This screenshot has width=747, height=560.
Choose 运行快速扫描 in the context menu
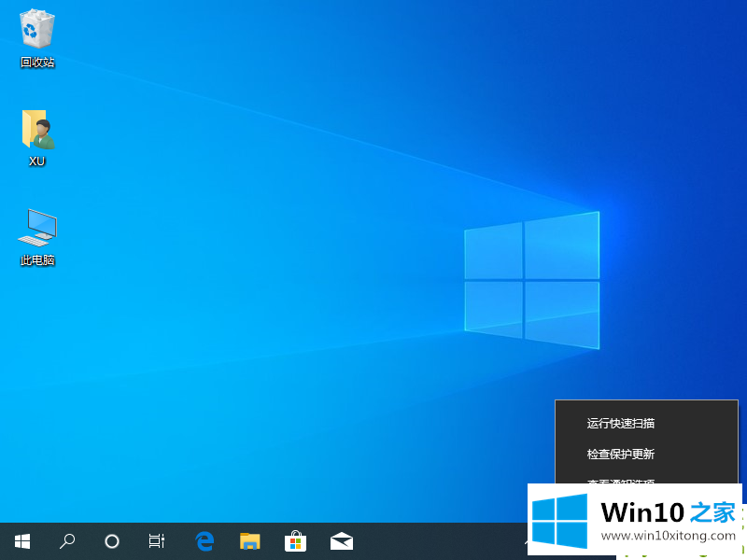pos(621,423)
